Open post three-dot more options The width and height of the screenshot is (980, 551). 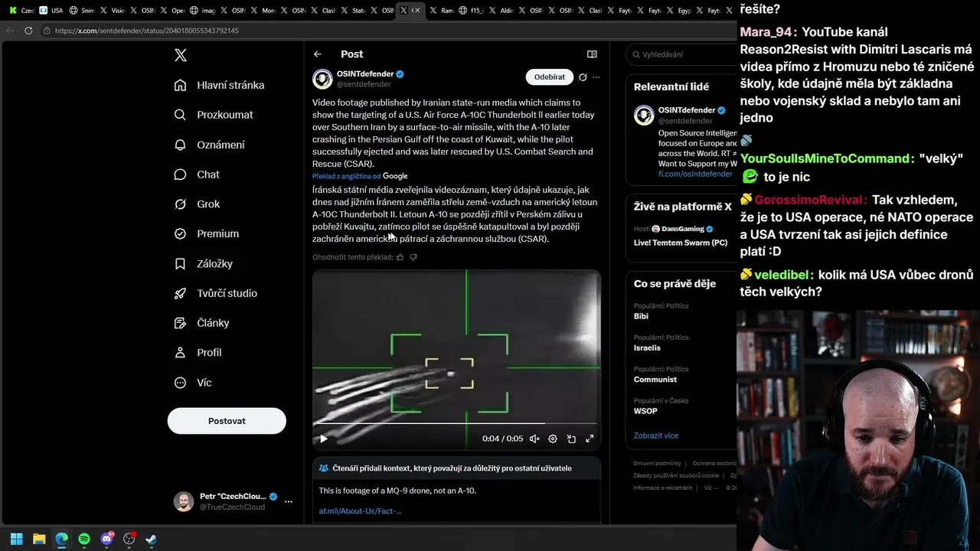[x=596, y=77]
